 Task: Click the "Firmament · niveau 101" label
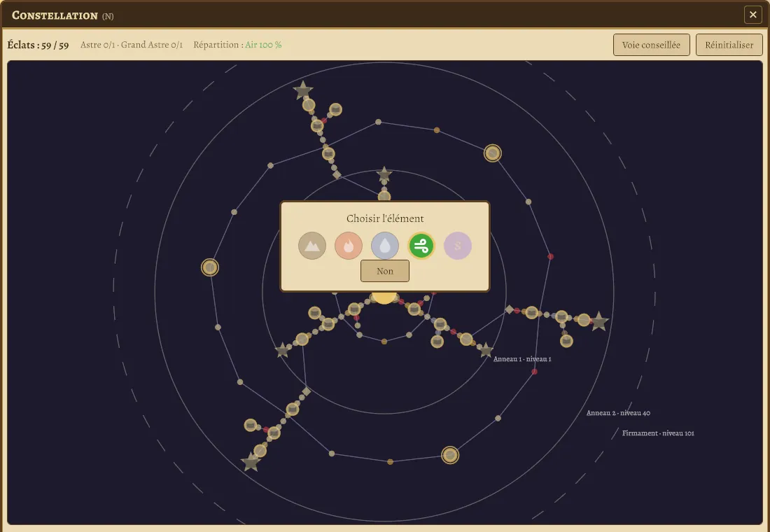pos(658,433)
